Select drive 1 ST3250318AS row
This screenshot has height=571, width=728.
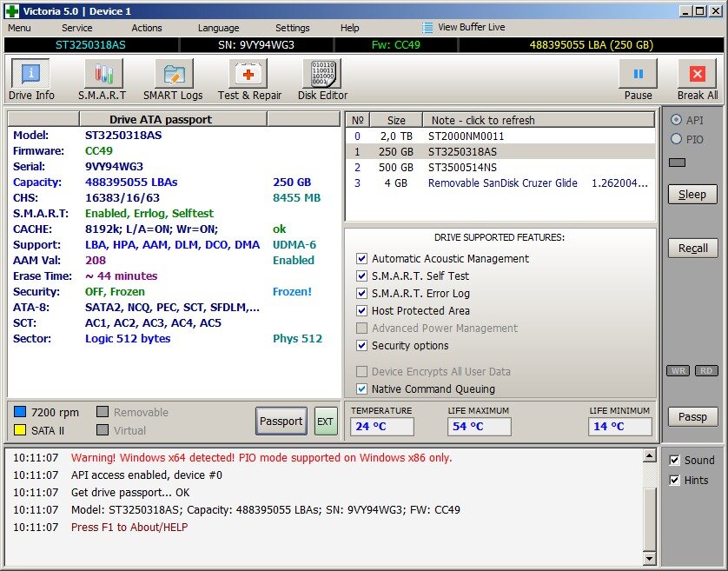(x=500, y=151)
